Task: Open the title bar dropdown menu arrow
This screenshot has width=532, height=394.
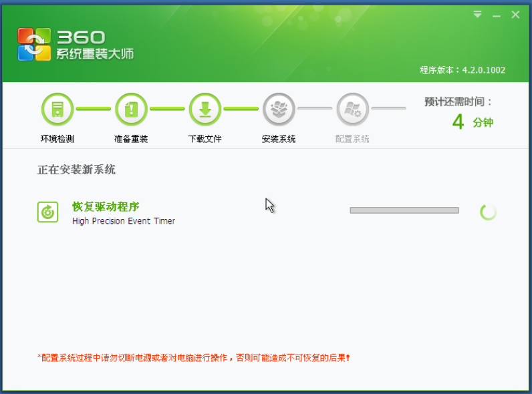Action: pos(478,15)
